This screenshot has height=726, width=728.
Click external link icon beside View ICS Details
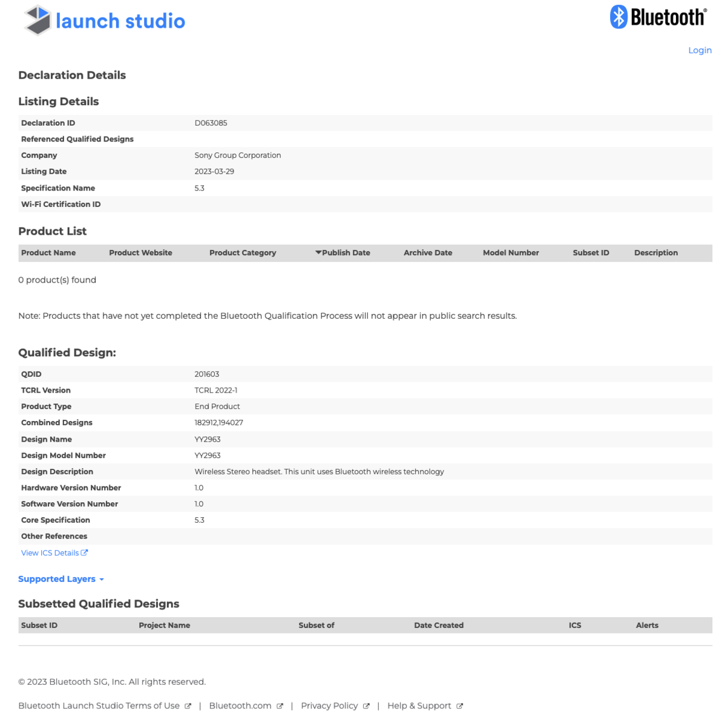(85, 552)
